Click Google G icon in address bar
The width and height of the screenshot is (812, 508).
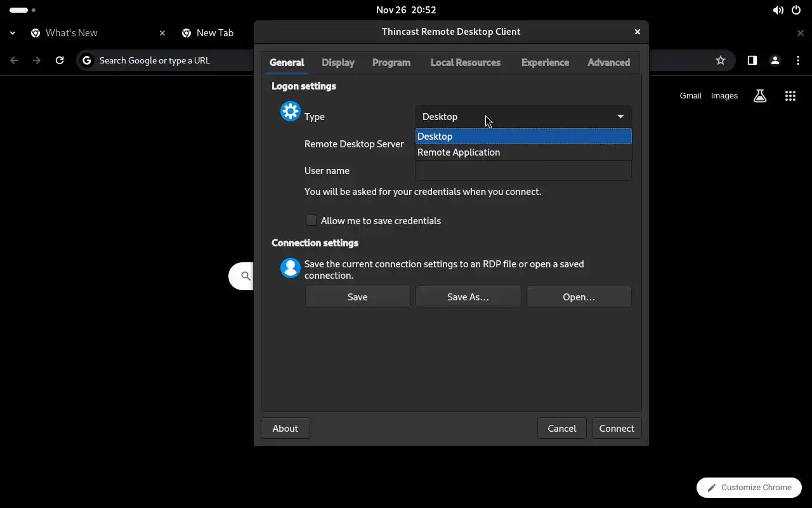click(x=88, y=60)
